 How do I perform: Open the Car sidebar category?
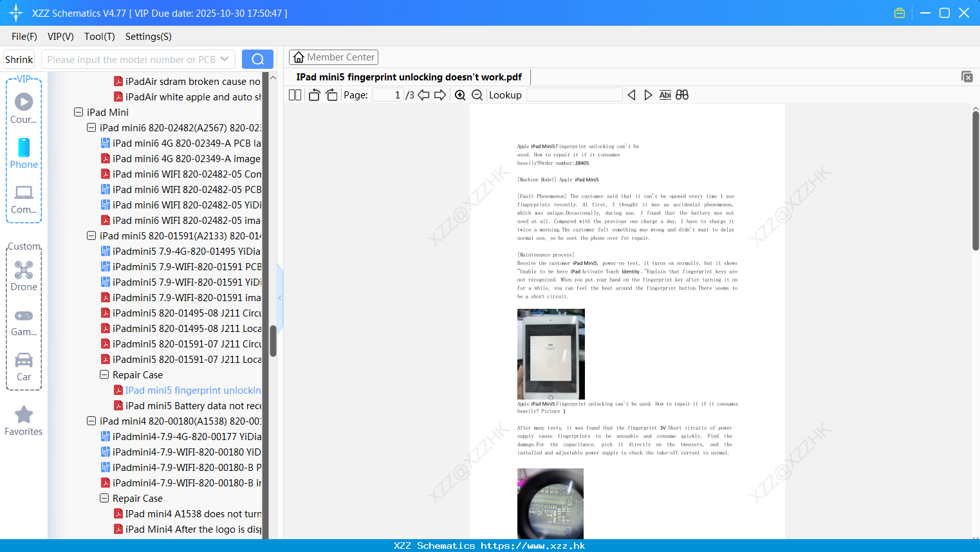pyautogui.click(x=24, y=367)
